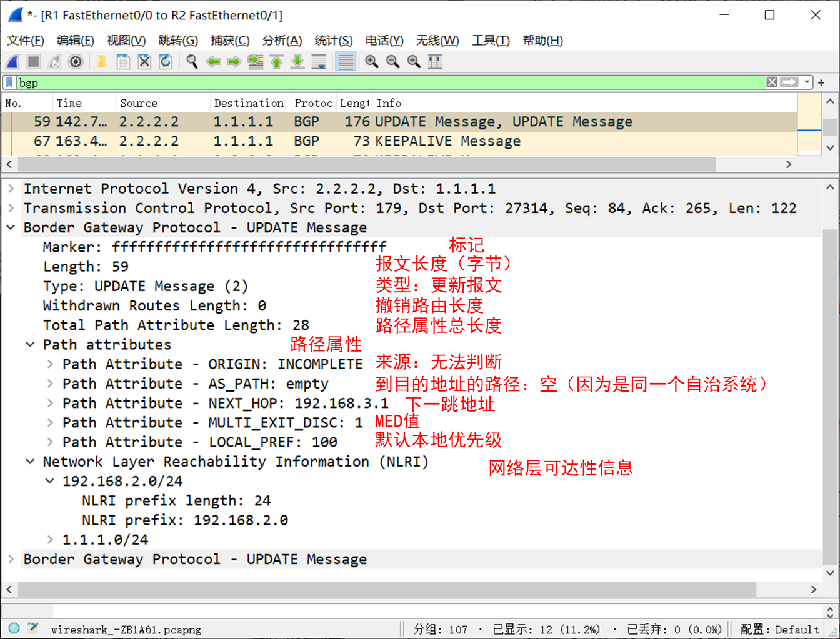Collapse first Border Gateway Protocol UPDATE node
The image size is (840, 639).
11,227
